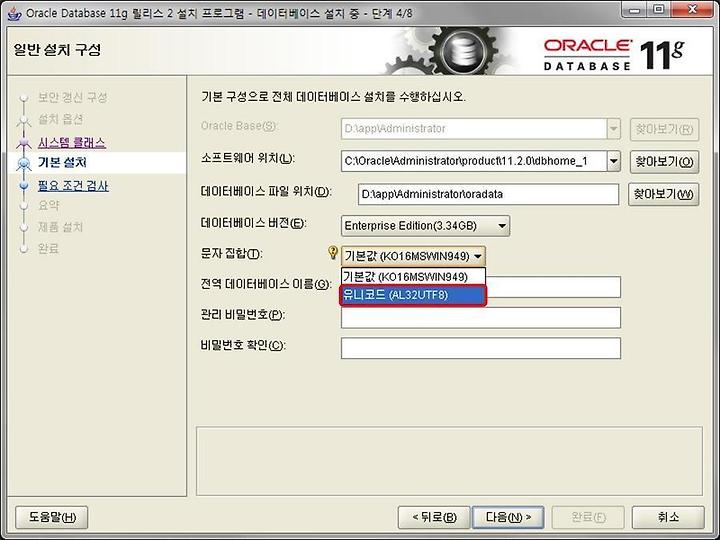
Task: Click the 완료 step label in sidebar
Action: coord(49,248)
